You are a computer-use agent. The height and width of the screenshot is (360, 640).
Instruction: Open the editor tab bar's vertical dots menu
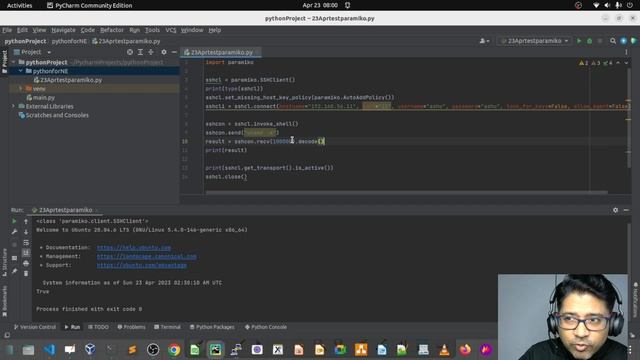[626, 52]
